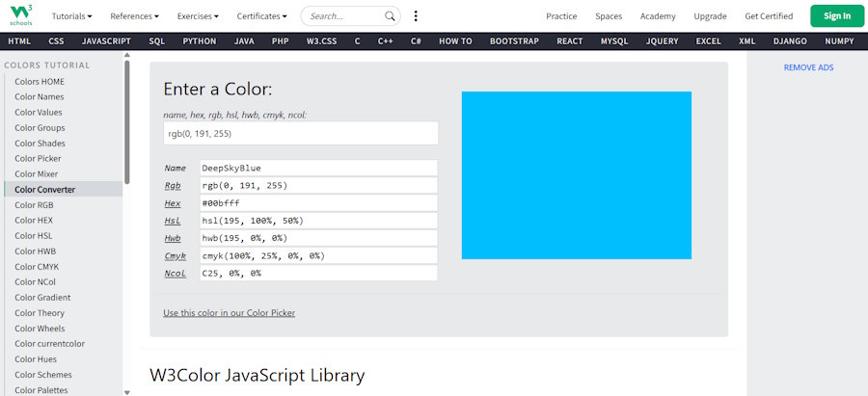Click the W3Schools logo
Image resolution: width=868 pixels, height=396 pixels.
pyautogui.click(x=21, y=15)
